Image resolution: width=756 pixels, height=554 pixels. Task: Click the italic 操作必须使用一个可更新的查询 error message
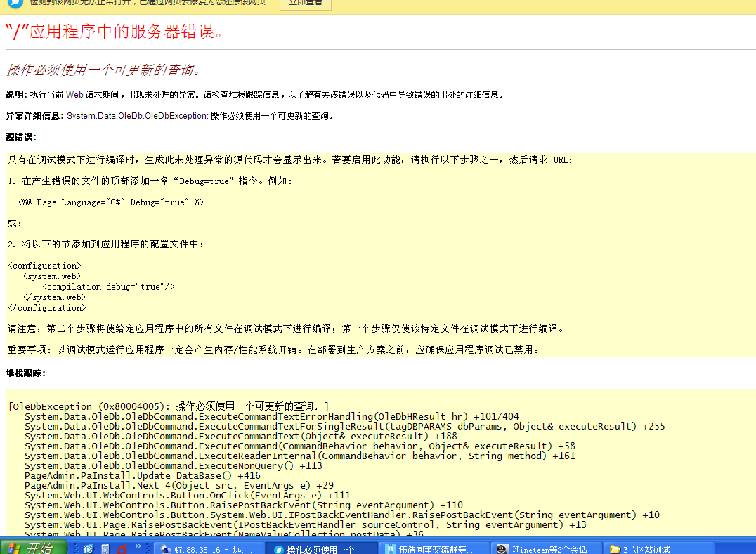[104, 70]
